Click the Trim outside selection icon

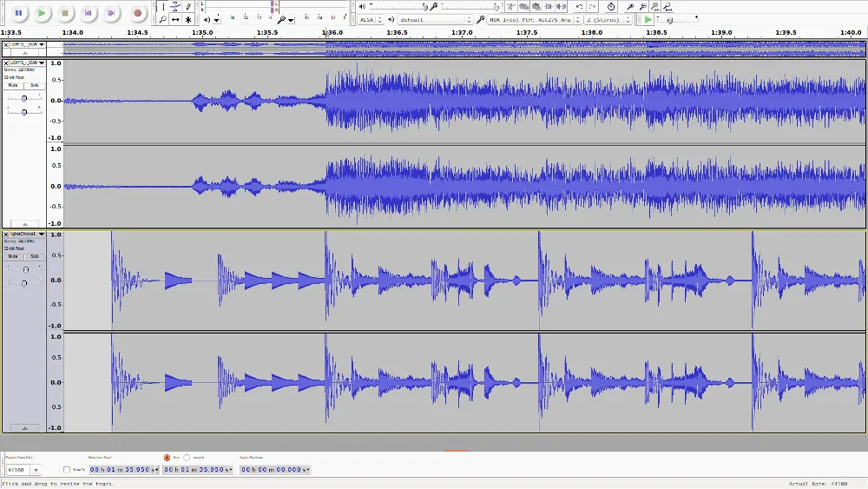tap(549, 7)
